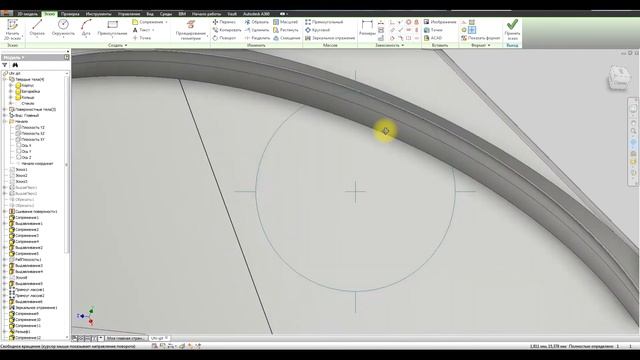Click the binoculars search icon in browser

pyautogui.click(x=15, y=65)
